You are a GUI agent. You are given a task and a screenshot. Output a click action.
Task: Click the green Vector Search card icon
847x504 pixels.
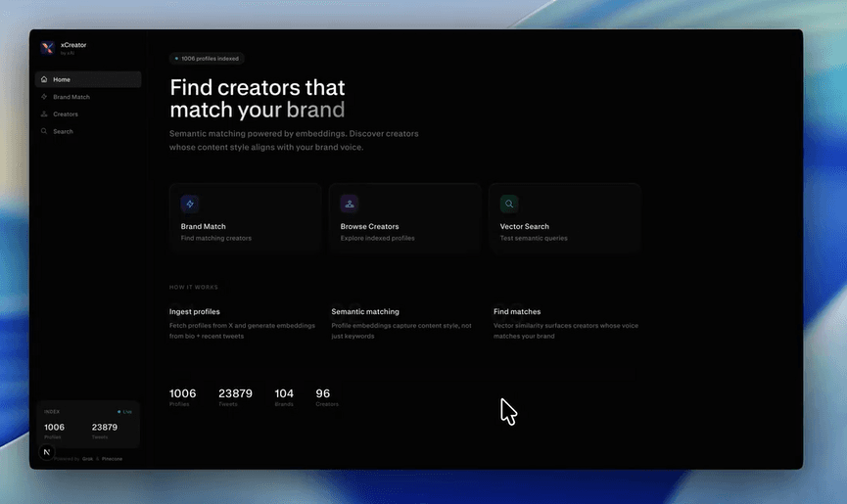[x=509, y=204]
